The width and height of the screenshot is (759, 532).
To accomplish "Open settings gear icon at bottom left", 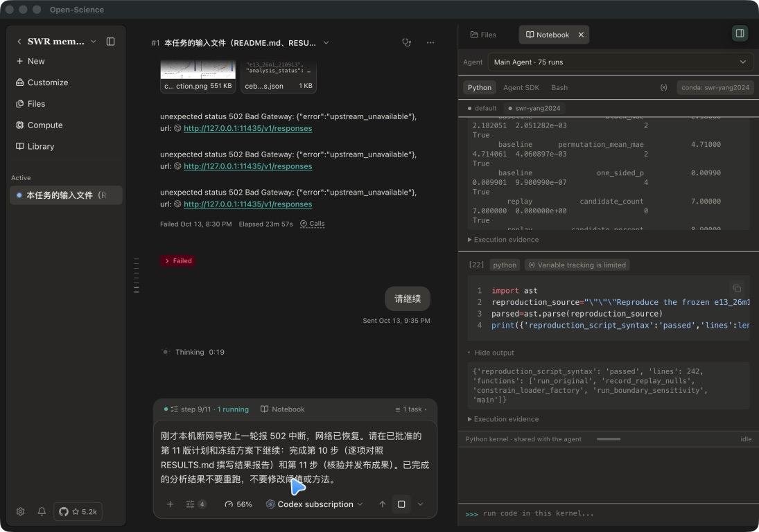I will point(20,511).
